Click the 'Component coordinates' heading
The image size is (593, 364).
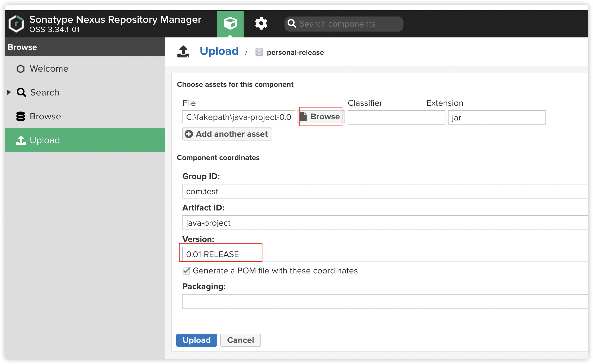coord(218,158)
